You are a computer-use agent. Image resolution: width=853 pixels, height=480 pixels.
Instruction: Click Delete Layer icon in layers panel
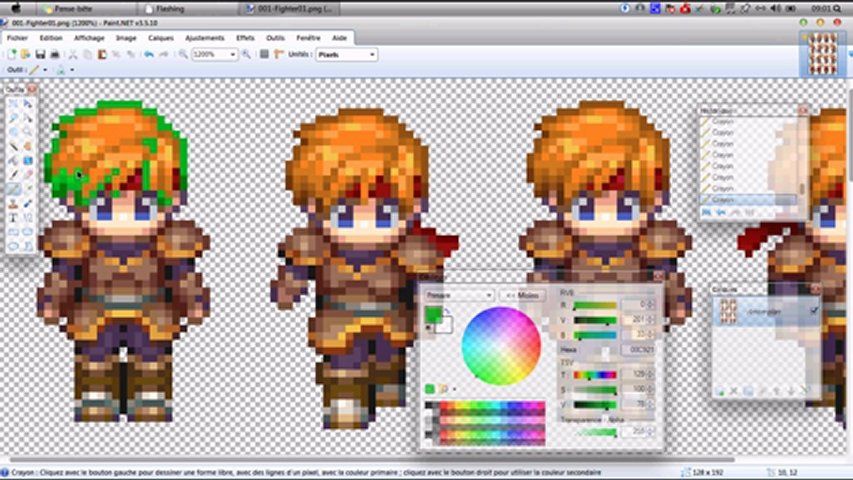(734, 391)
